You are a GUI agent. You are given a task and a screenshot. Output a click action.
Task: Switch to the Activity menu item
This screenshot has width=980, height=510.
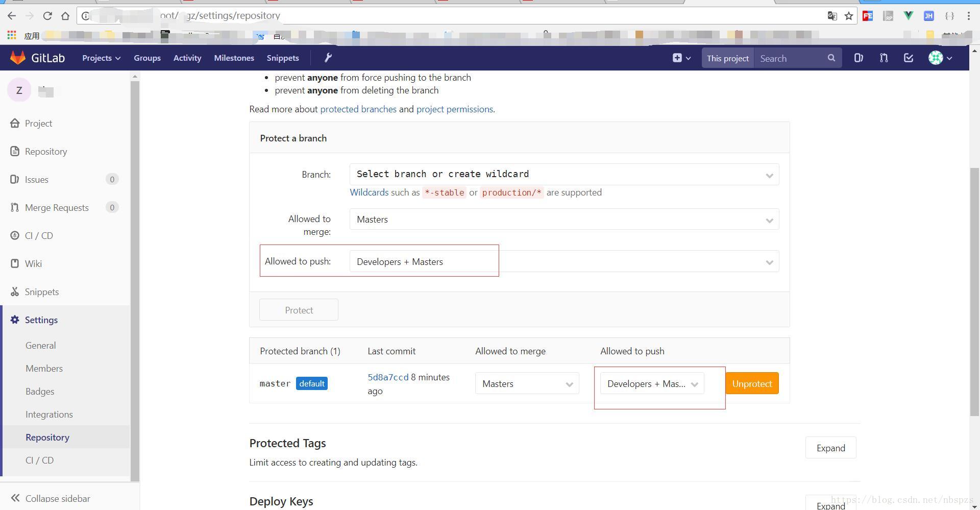point(187,58)
